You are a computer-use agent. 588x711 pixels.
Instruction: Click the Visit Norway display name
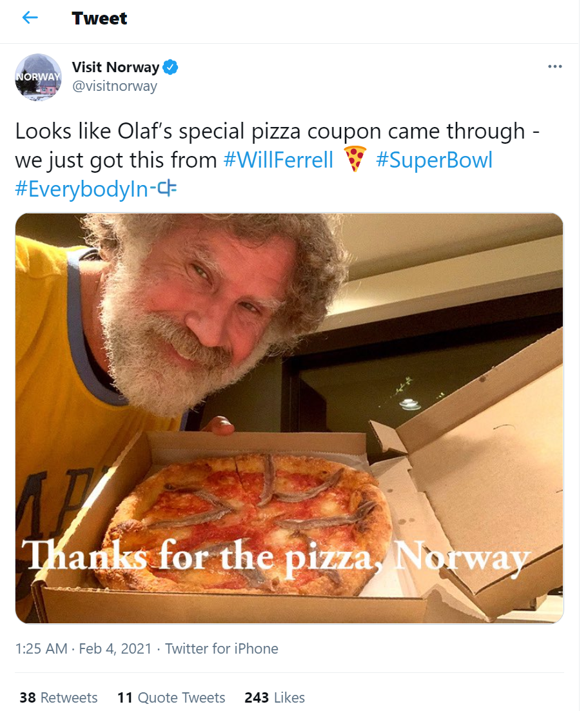coord(116,66)
